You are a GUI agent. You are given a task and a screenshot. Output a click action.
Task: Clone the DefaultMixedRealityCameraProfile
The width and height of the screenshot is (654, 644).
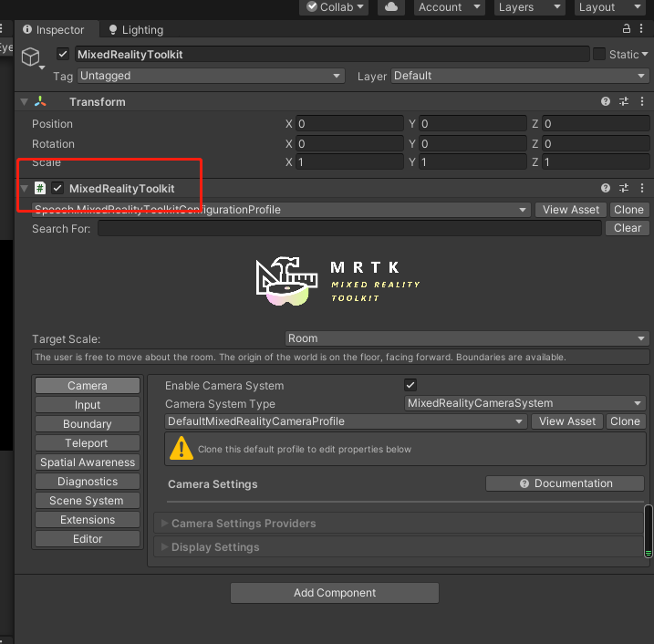point(625,421)
